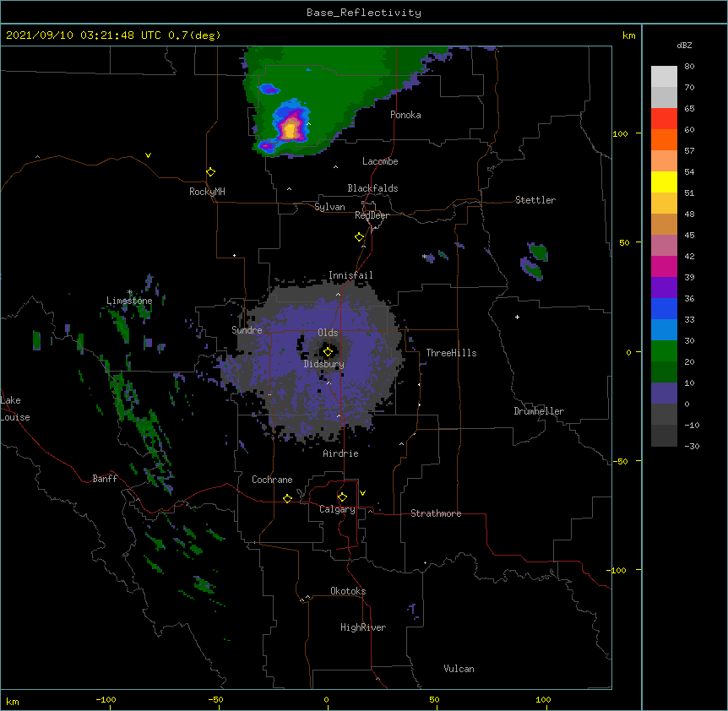Click the yellow V marker northwest of RockyMH

click(148, 155)
